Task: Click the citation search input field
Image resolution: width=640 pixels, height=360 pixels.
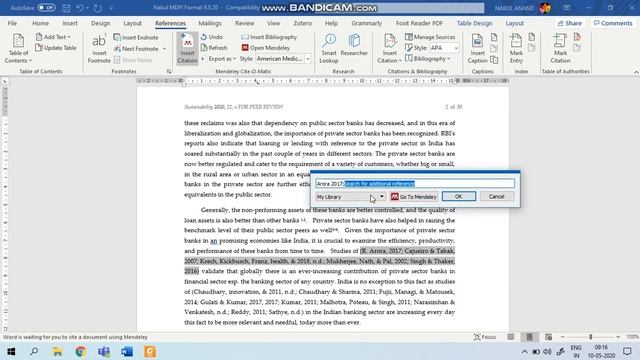Action: pos(415,184)
